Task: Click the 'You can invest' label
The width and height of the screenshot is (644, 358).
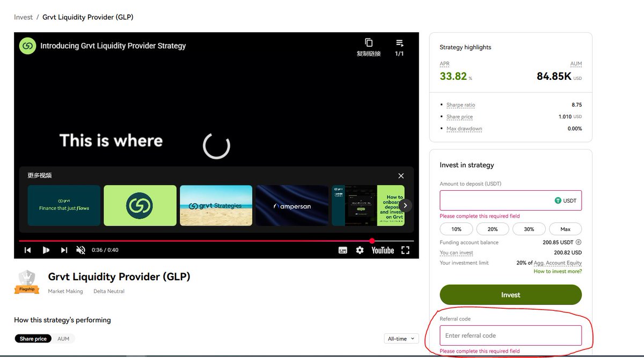Action: (456, 252)
